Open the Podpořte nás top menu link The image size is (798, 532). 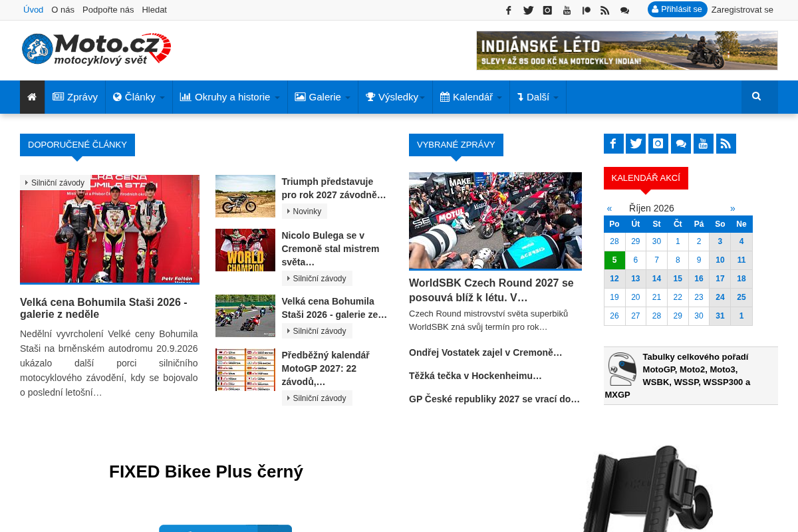(x=108, y=10)
